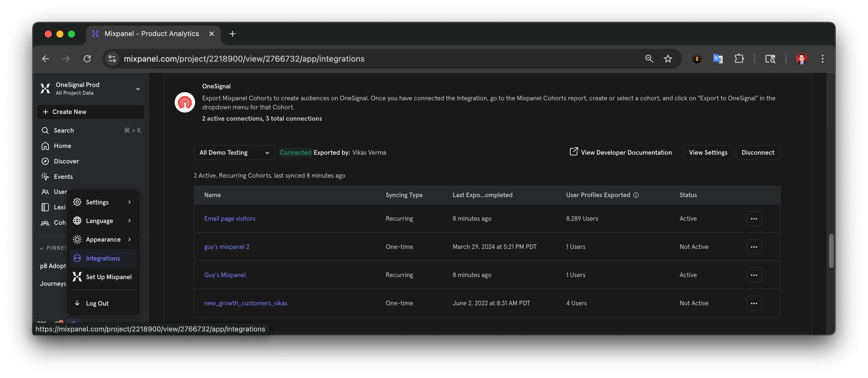This screenshot has height=378, width=868.
Task: Open Discover in the sidebar
Action: pyautogui.click(x=66, y=161)
